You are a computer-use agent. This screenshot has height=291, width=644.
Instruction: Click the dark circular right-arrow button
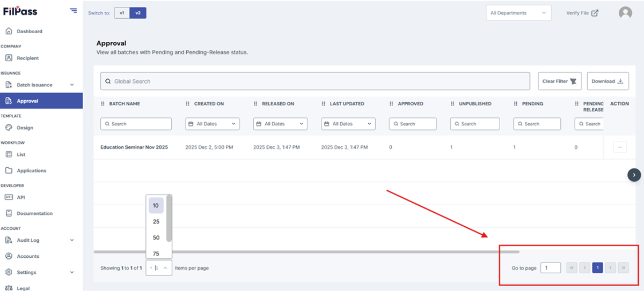(634, 175)
